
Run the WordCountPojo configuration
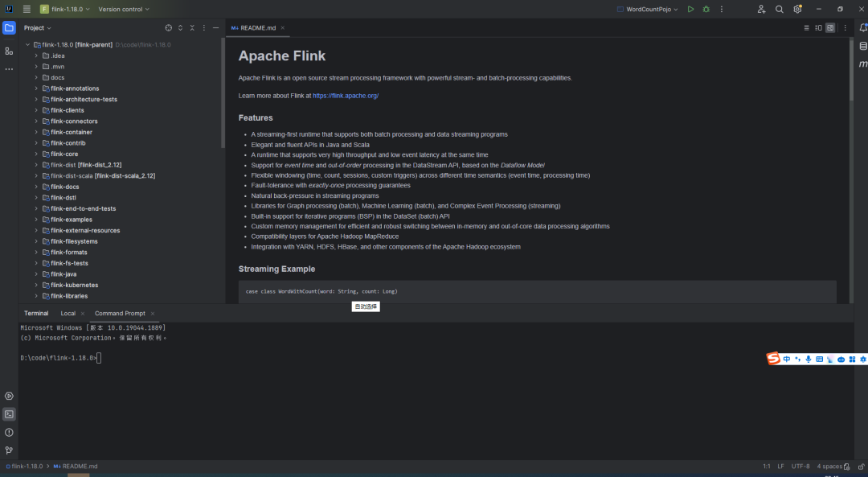click(x=690, y=9)
